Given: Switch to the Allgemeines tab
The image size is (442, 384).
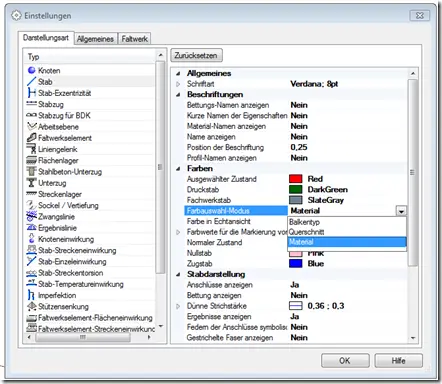Looking at the screenshot, I should [x=95, y=39].
